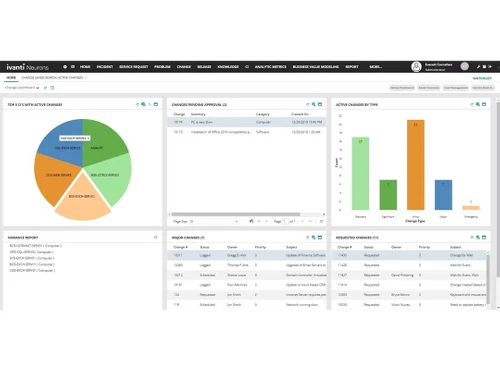The image size is (500, 375).
Task: Open search icon in Changes Pending Approval panel
Action: tap(314, 104)
